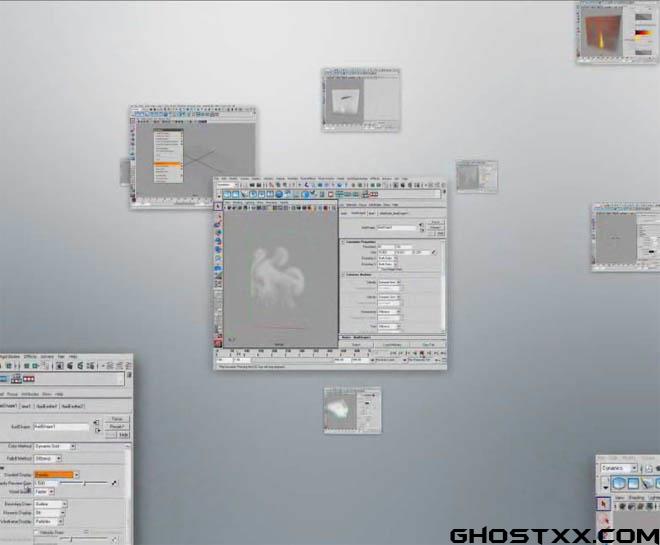This screenshot has height=545, width=660.
Task: Open the Voxel Quality Faster dropdown
Action: [x=44, y=492]
